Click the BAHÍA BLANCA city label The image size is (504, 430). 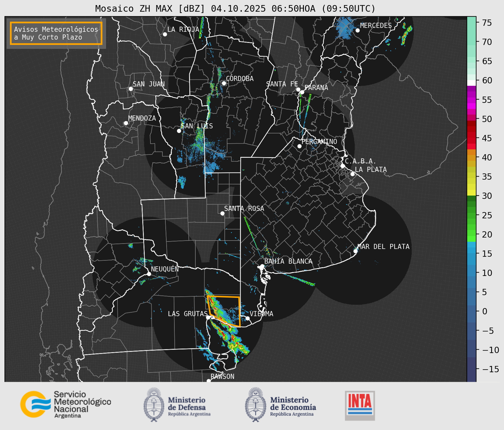pos(288,261)
